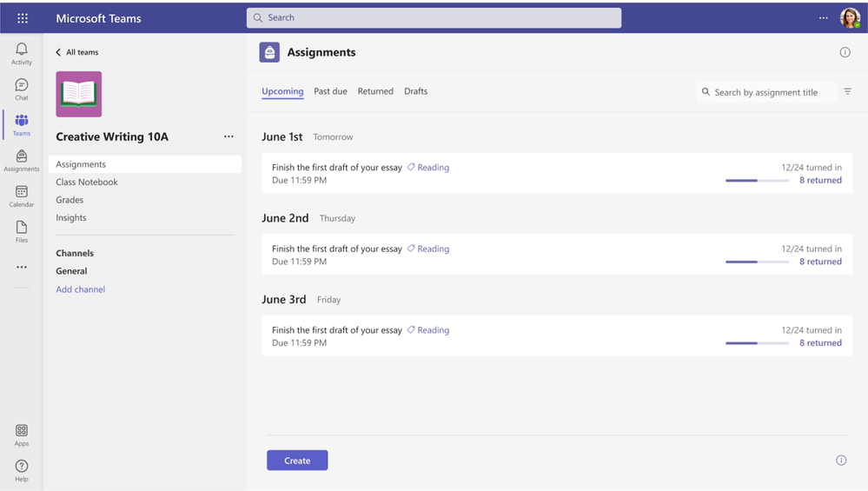This screenshot has height=491, width=868.
Task: Click 12/24 turned in for June 1st
Action: [812, 167]
